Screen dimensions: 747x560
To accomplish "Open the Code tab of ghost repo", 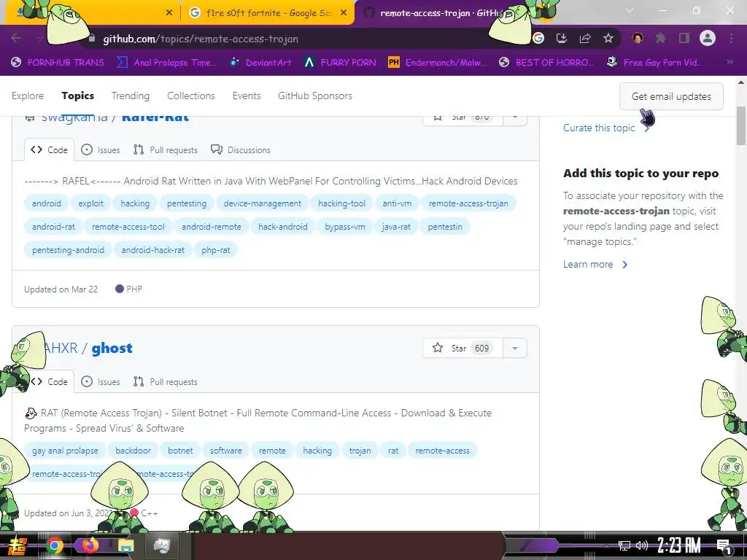I will click(49, 382).
